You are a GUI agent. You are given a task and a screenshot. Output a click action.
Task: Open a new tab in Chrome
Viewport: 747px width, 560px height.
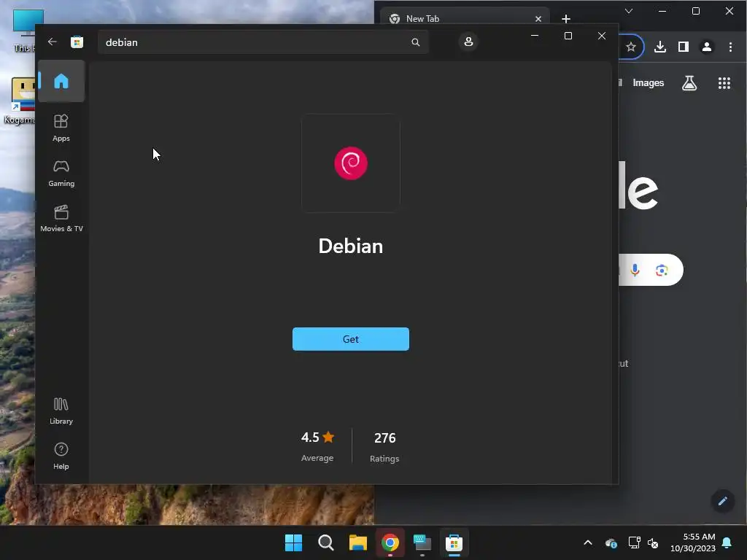566,18
